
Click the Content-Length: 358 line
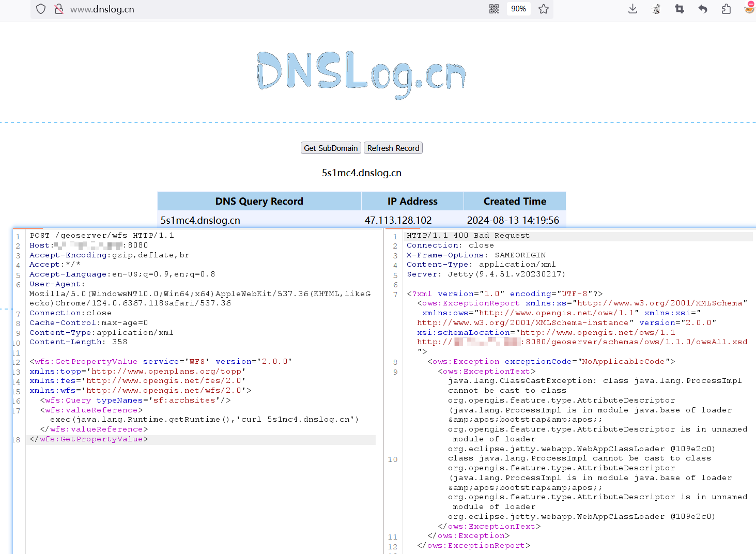[x=79, y=342]
